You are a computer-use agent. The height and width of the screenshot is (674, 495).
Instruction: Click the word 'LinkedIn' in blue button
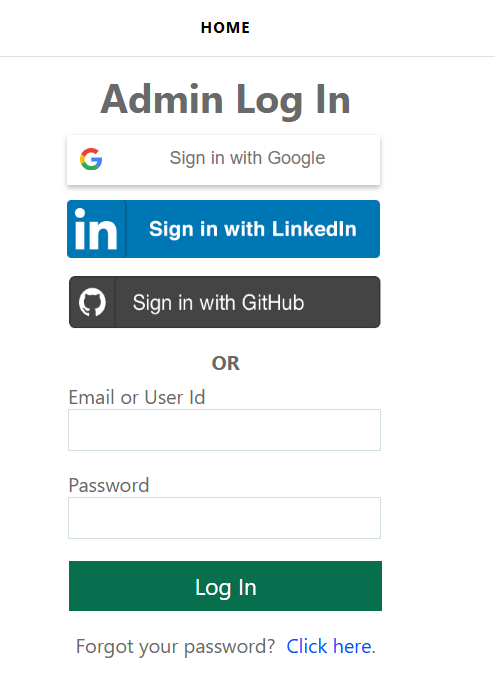coord(314,229)
